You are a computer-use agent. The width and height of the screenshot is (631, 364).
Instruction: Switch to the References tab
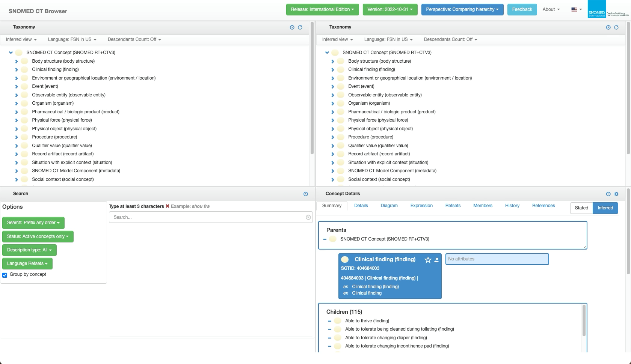point(543,206)
